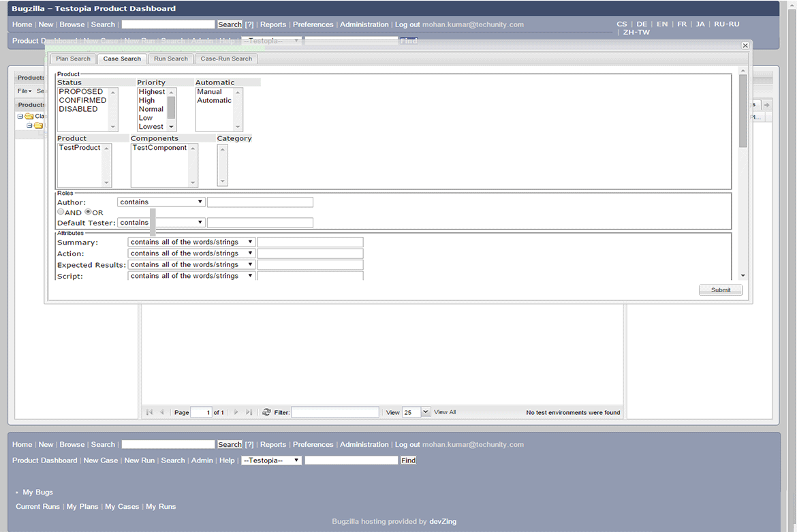Refresh the environments grid
This screenshot has width=797, height=532.
[266, 412]
